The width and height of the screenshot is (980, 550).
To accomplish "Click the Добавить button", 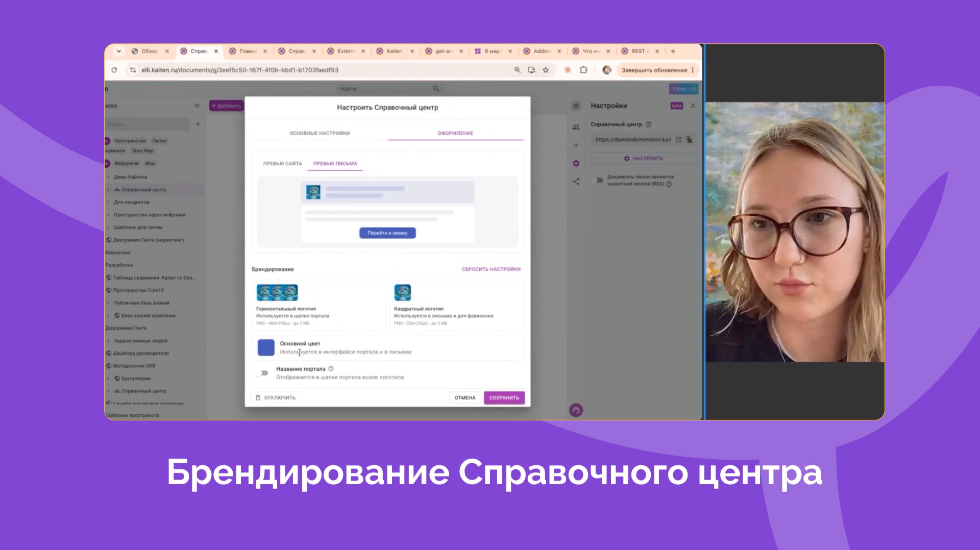I will (x=226, y=106).
